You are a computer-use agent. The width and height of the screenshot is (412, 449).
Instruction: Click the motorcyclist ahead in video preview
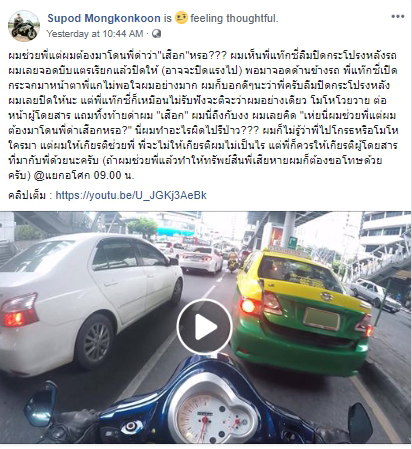pos(233,260)
